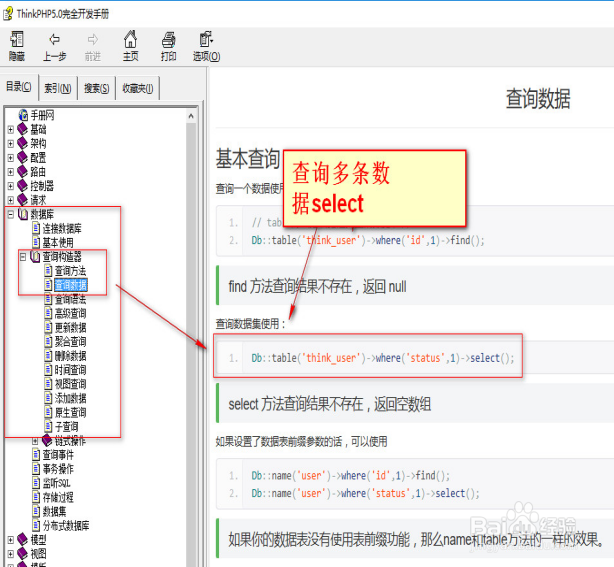614x567 pixels.
Task: Select the highlighted 查询数据 topic
Action: click(x=70, y=285)
